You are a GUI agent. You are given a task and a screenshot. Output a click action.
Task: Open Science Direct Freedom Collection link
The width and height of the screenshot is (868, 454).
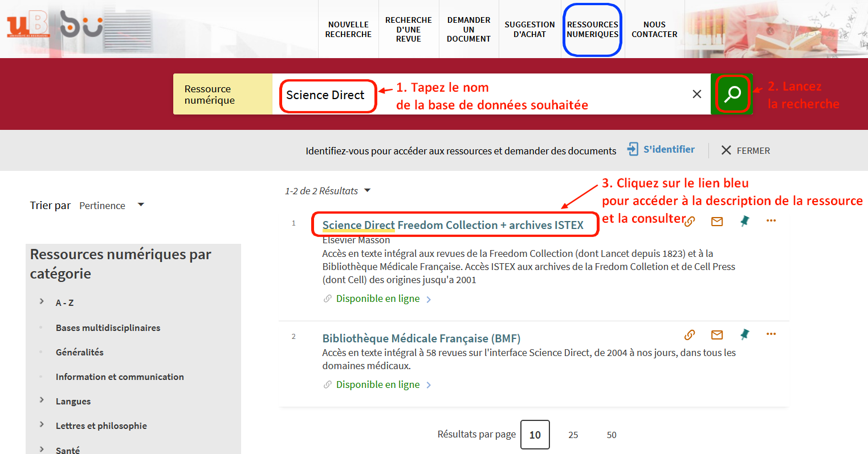pos(453,225)
